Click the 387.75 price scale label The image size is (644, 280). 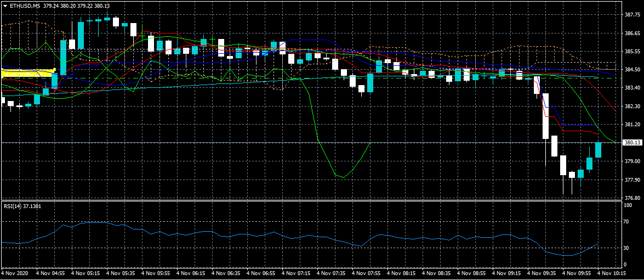pyautogui.click(x=632, y=15)
